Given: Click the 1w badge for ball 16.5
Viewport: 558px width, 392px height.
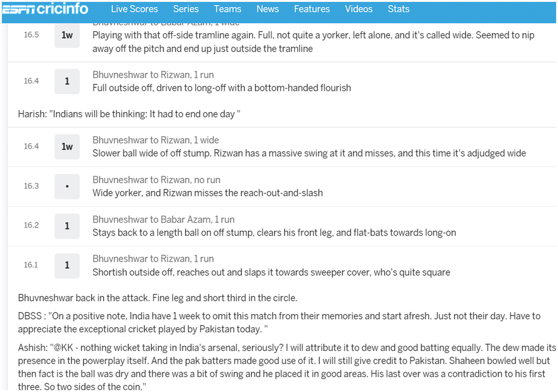Looking at the screenshot, I should pos(67,35).
